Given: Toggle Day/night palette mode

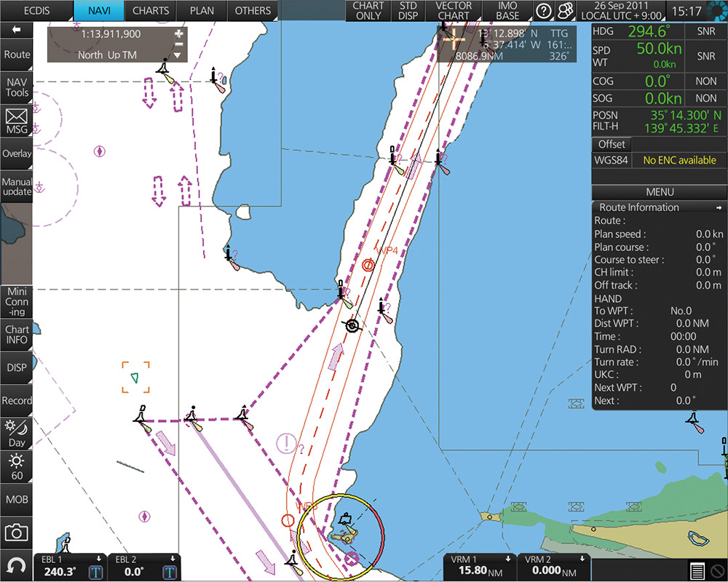Looking at the screenshot, I should tap(16, 434).
